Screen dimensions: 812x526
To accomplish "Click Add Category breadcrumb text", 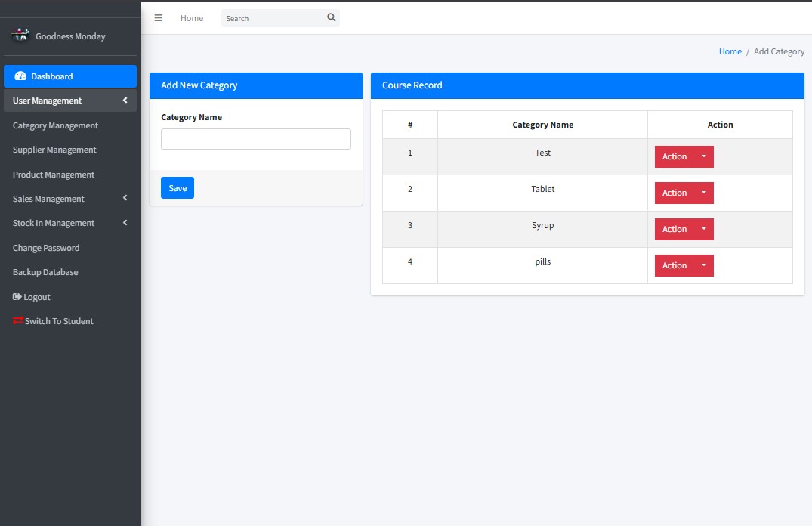I will click(x=779, y=51).
